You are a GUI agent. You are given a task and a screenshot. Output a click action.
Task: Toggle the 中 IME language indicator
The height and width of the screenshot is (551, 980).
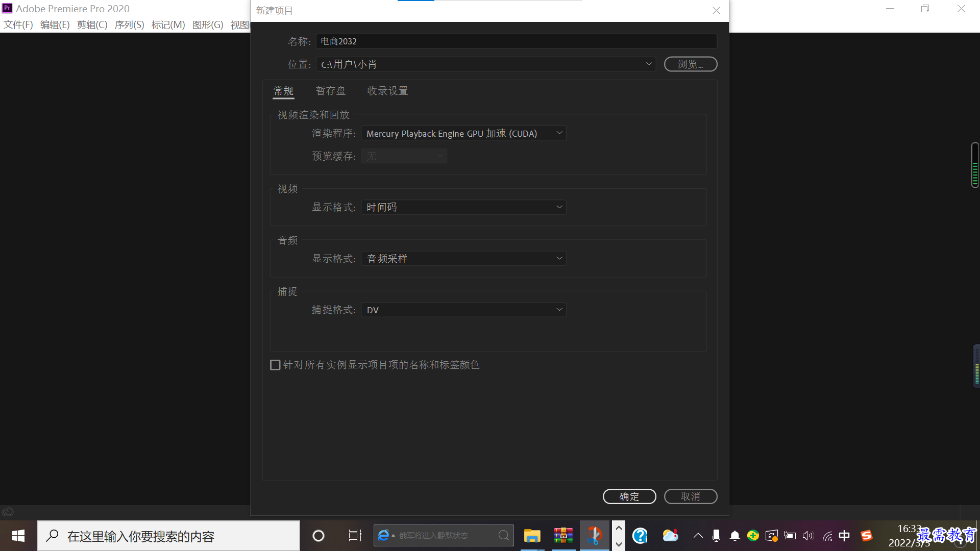845,536
